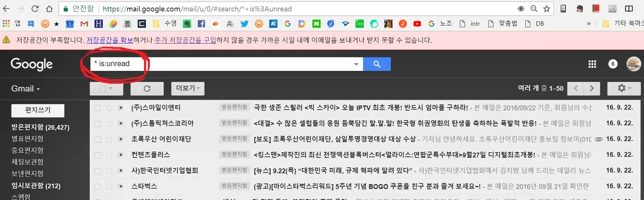
Task: Star the 스타벅스 message
Action: click(109, 186)
